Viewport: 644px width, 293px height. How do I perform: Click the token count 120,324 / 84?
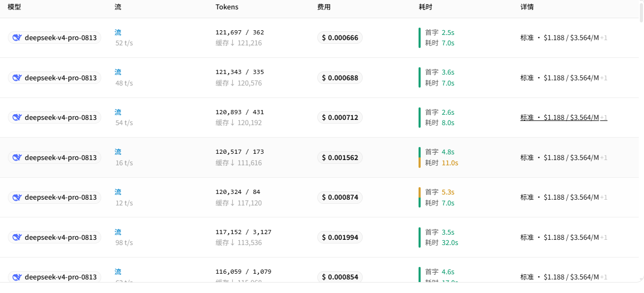pyautogui.click(x=238, y=192)
